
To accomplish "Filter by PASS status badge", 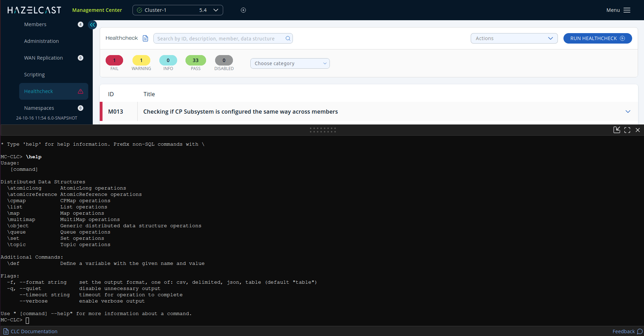I will pos(196,60).
